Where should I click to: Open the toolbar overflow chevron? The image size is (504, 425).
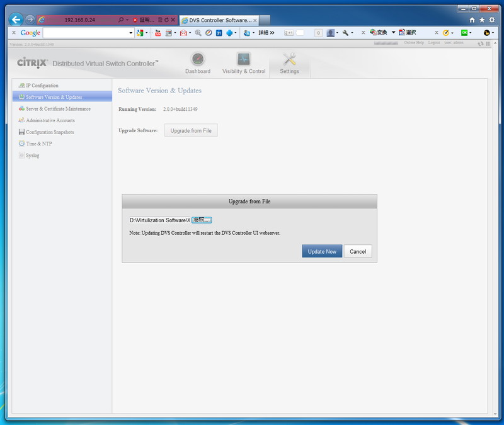pyautogui.click(x=272, y=33)
